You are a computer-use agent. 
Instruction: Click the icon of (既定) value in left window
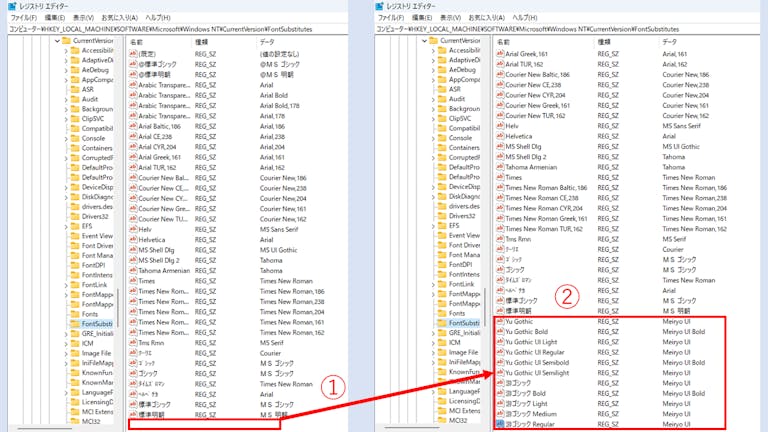click(133, 54)
